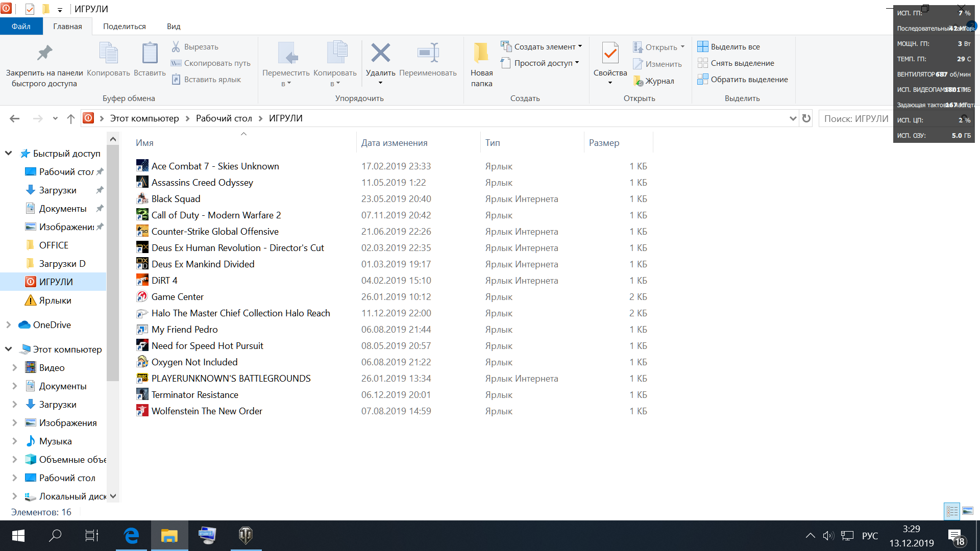Collapse Этот компьютер tree node
This screenshot has height=551, width=980.
point(8,349)
